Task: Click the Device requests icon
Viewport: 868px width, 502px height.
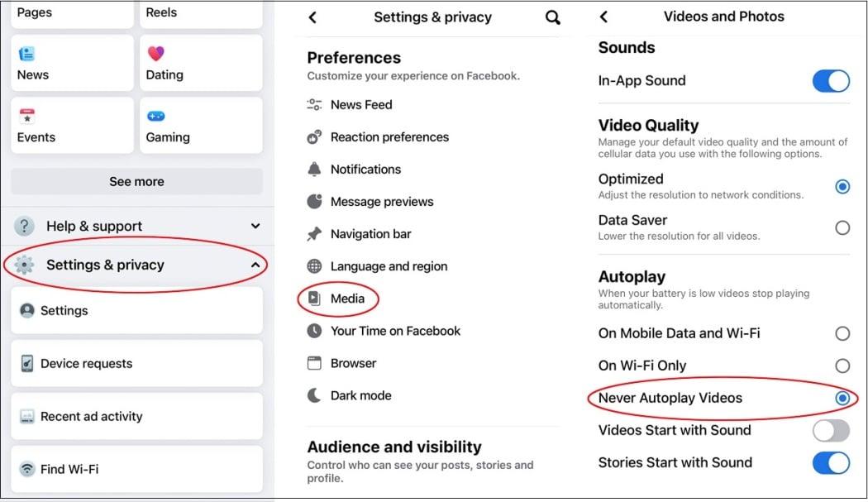Action: click(x=26, y=364)
